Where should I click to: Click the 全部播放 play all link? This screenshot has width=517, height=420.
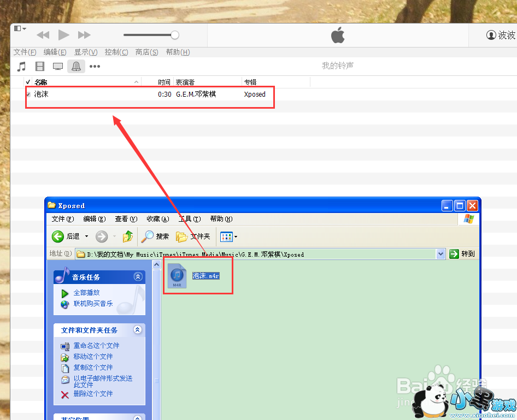[86, 293]
